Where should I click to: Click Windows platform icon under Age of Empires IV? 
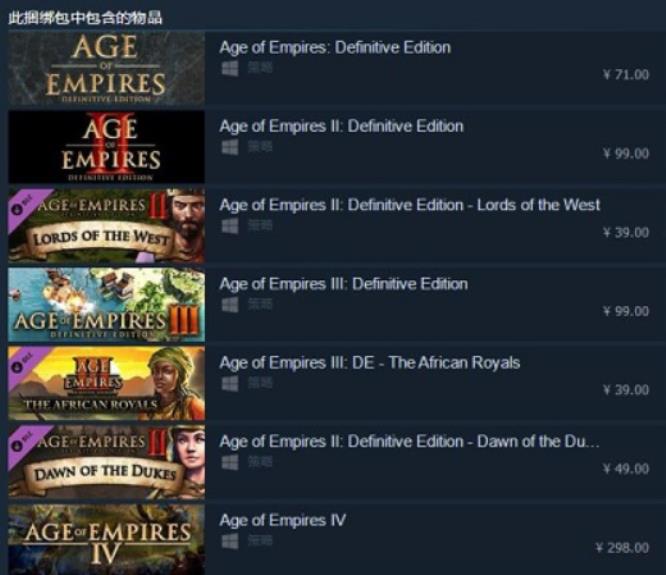pyautogui.click(x=230, y=541)
